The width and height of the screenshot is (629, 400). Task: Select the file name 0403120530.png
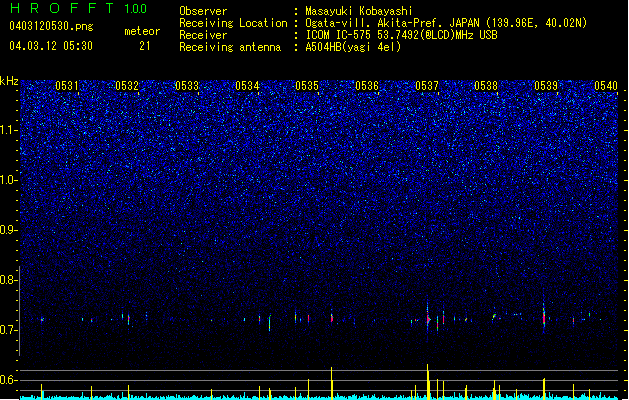click(x=51, y=26)
